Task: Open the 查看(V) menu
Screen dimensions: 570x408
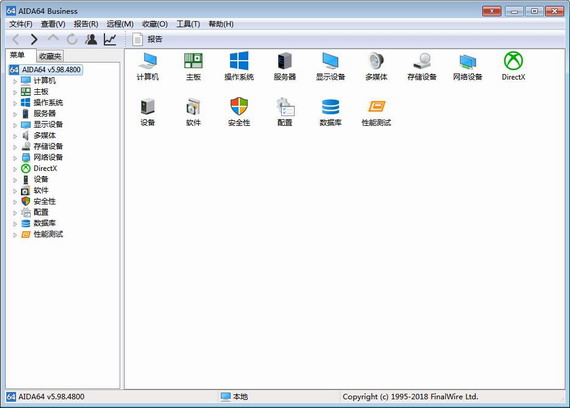Action: tap(53, 24)
